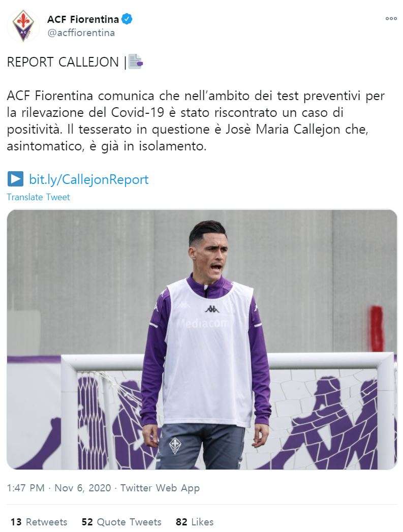Click the blue play arrow emoji
Viewport: 403px width, 532px height.
15,179
